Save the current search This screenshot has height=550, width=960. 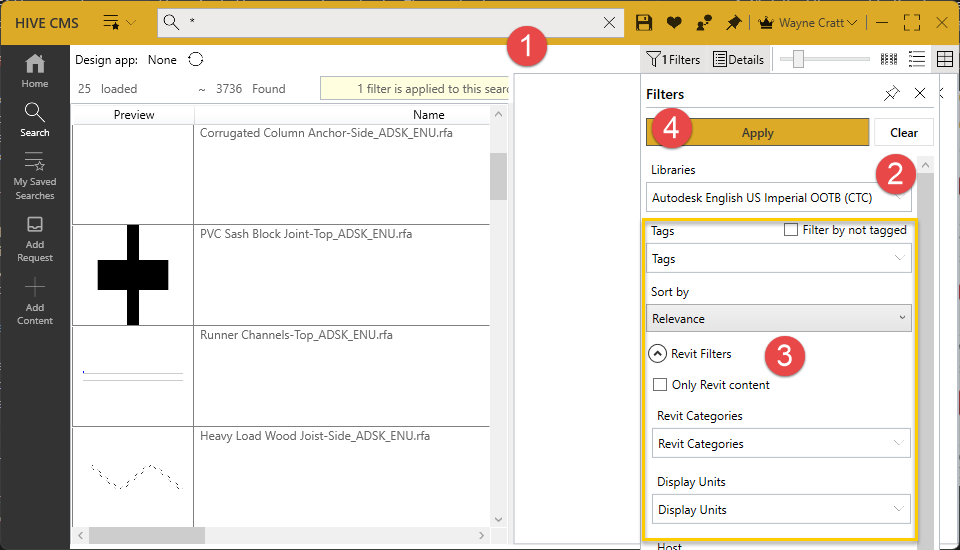click(x=643, y=23)
